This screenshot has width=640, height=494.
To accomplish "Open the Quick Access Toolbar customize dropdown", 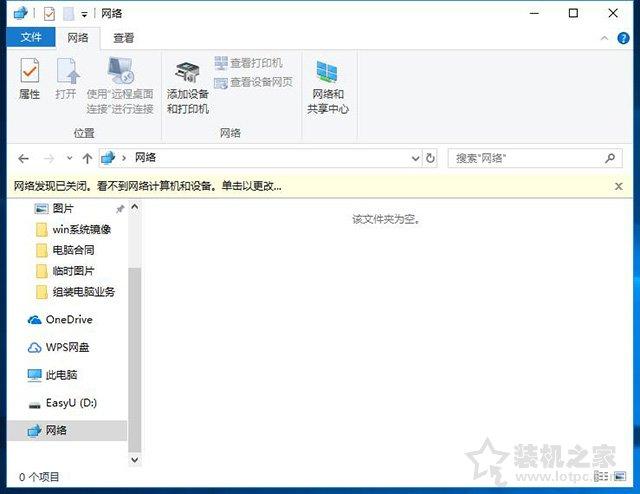I will (84, 14).
